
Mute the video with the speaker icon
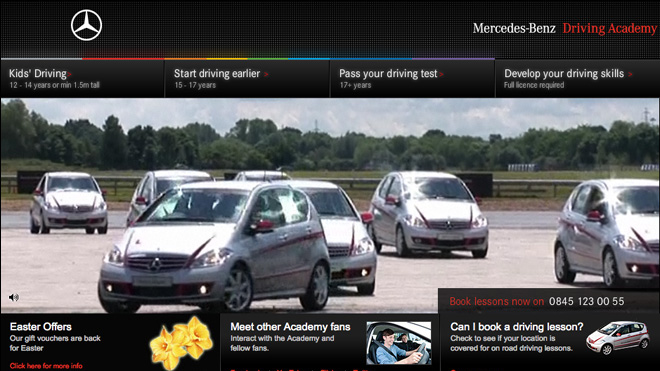click(x=13, y=297)
